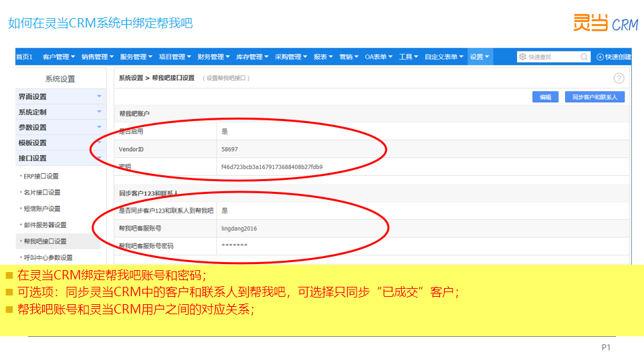Expand the 模板设置 sidebar section

click(60, 142)
